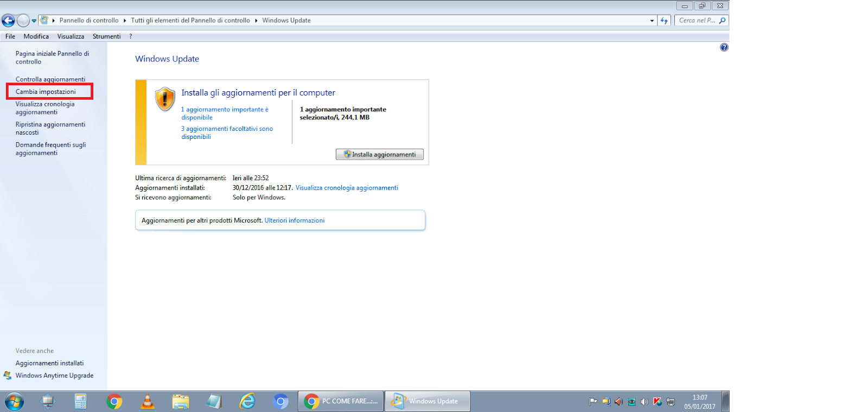The width and height of the screenshot is (868, 412).
Task: Open the Modifica menu
Action: click(x=36, y=36)
